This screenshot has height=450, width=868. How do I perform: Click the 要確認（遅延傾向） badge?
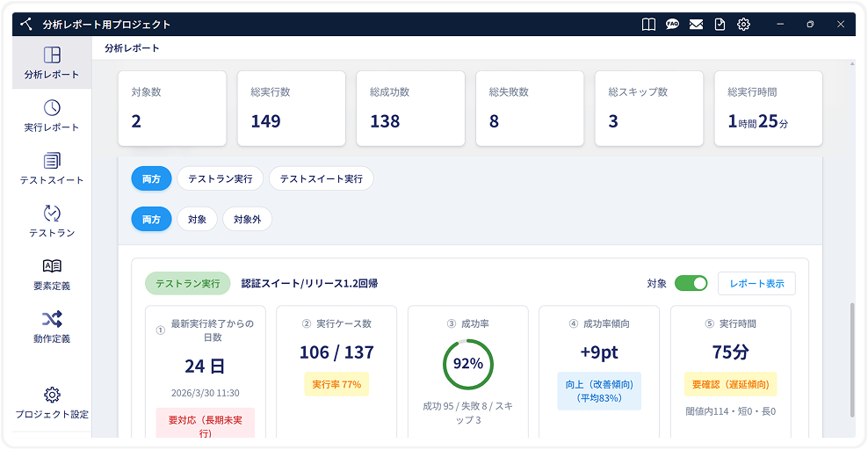coord(731,384)
